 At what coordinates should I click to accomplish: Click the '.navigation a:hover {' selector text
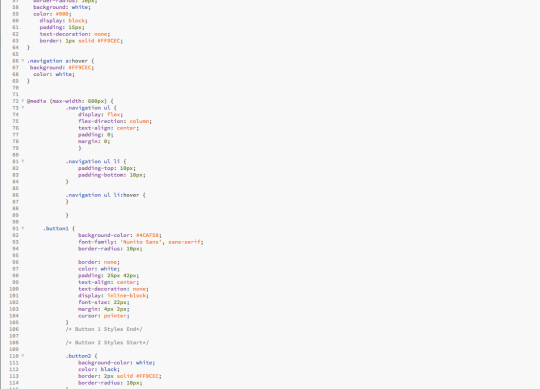tap(60, 61)
